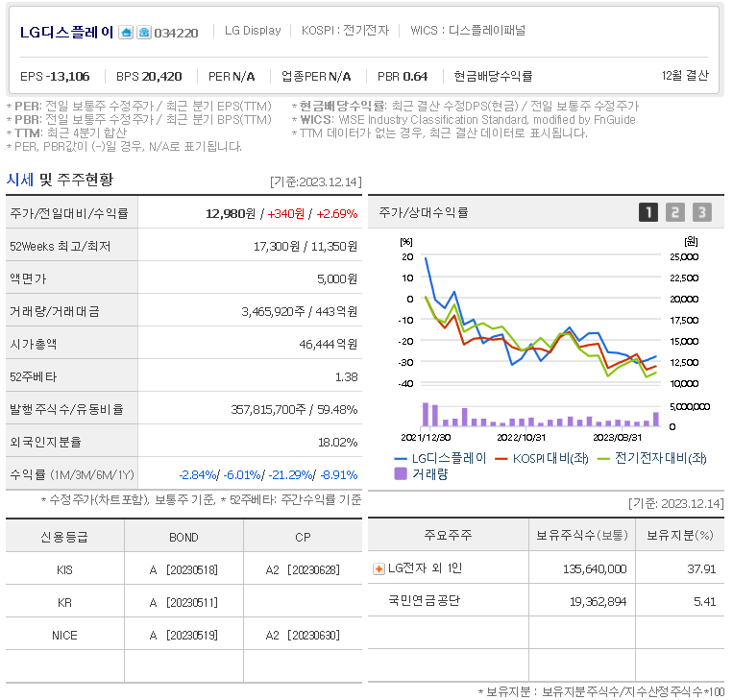
Task: Click the 2021/12/30 chart date label
Action: click(426, 438)
